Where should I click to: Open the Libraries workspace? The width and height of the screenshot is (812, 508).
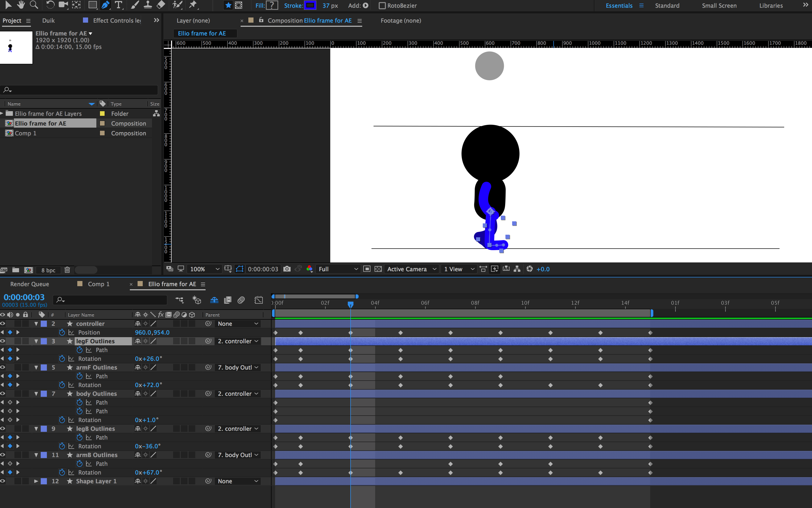[771, 5]
